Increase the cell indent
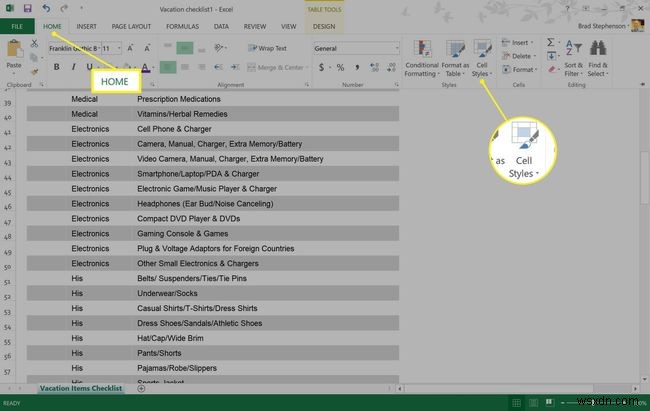The width and height of the screenshot is (650, 411). click(x=235, y=67)
